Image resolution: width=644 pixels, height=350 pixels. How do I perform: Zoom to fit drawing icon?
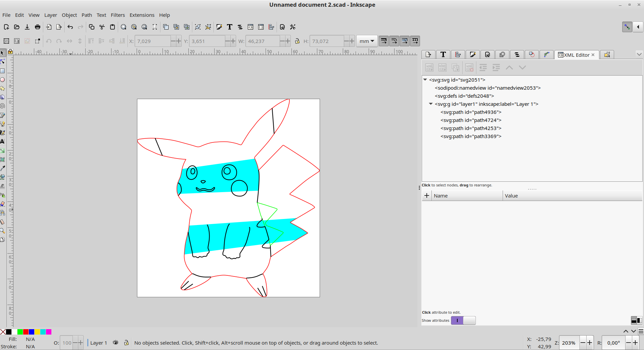134,27
